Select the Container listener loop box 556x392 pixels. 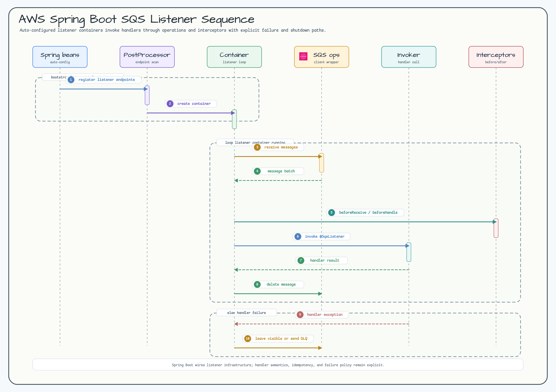point(234,57)
